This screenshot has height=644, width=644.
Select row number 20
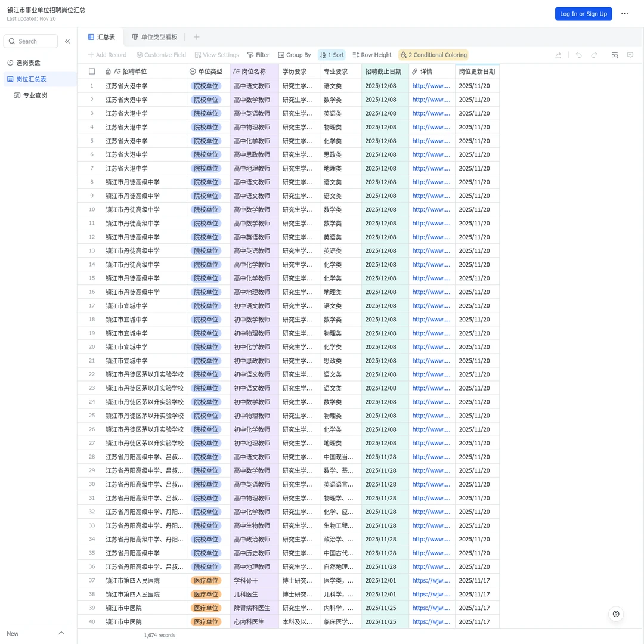[92, 346]
